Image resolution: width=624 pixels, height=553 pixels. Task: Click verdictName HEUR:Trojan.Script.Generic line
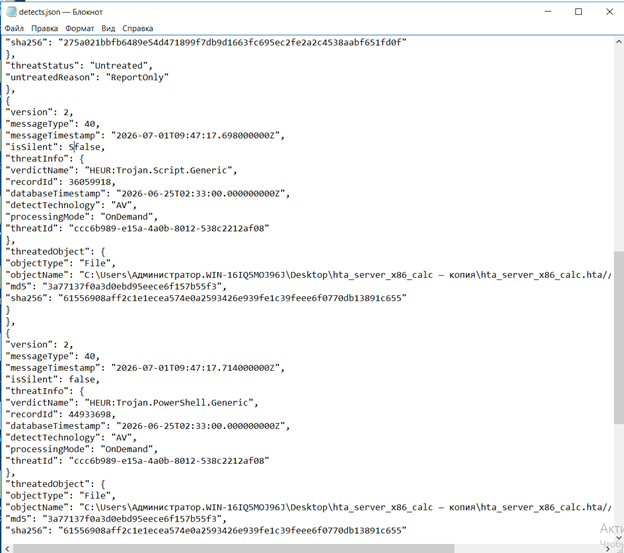click(121, 170)
